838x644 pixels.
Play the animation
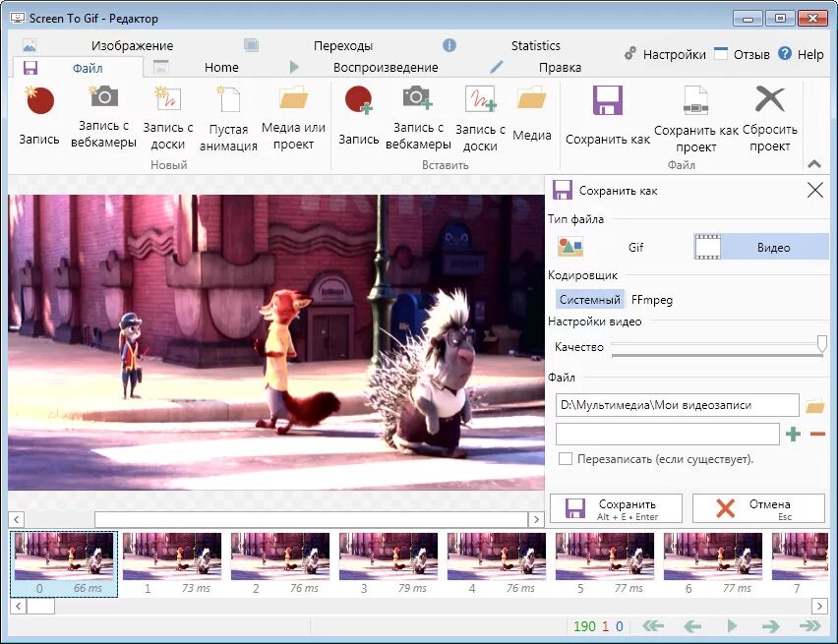pyautogui.click(x=732, y=626)
